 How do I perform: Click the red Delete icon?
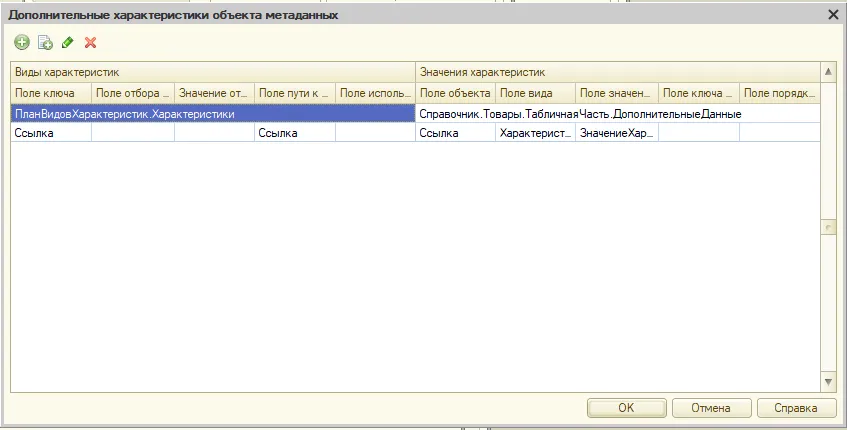(91, 42)
